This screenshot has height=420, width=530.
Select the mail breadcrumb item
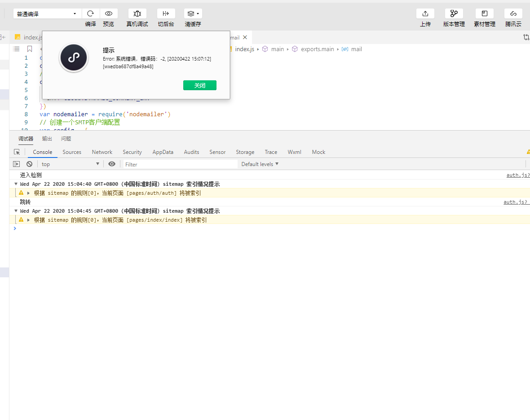click(x=356, y=49)
